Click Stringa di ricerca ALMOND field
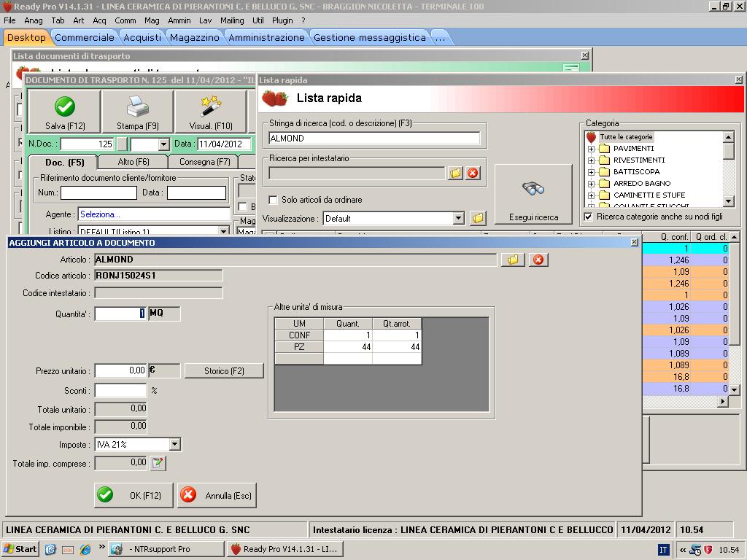This screenshot has height=560, width=747. click(374, 138)
